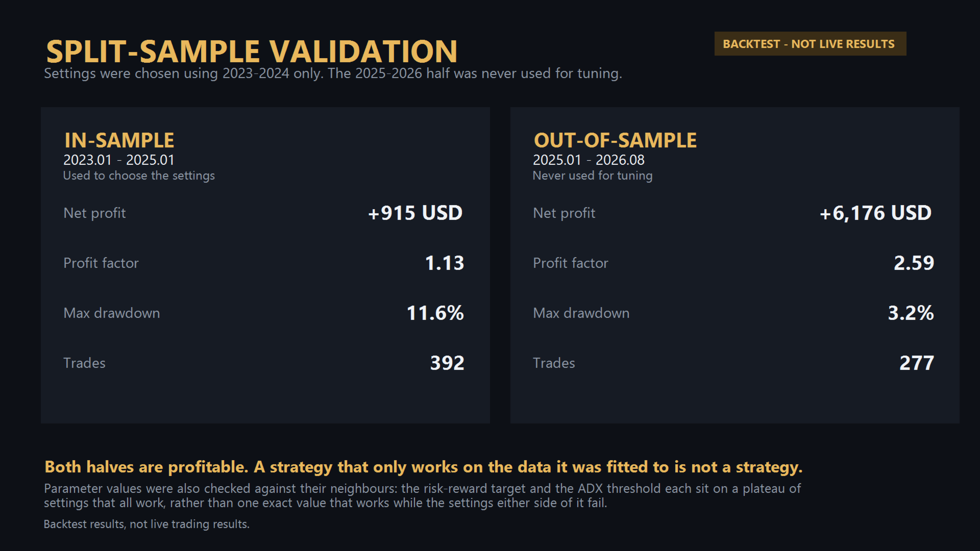Click the date range 2025.01 - 2026.08
Viewport: 980px width, 551px height.
(589, 160)
